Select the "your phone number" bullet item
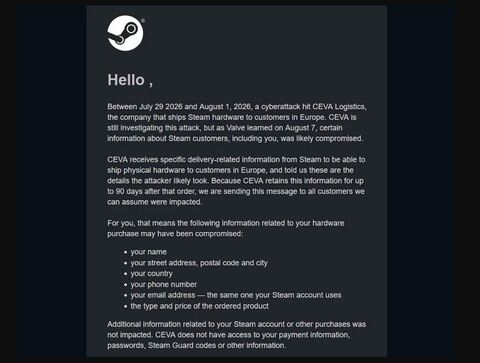 pyautogui.click(x=163, y=284)
